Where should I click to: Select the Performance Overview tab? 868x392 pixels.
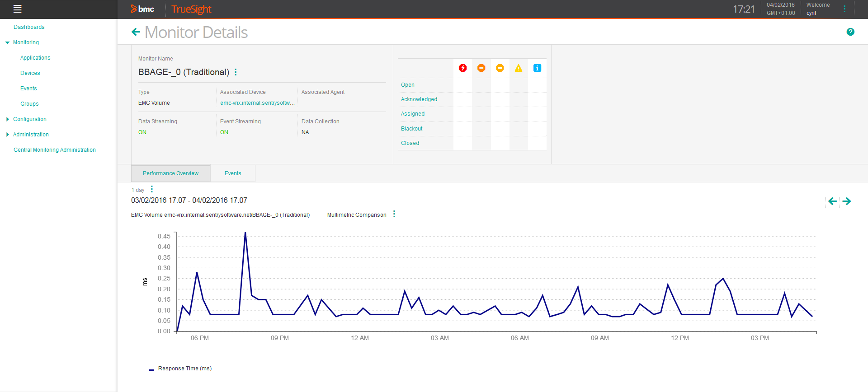[171, 173]
